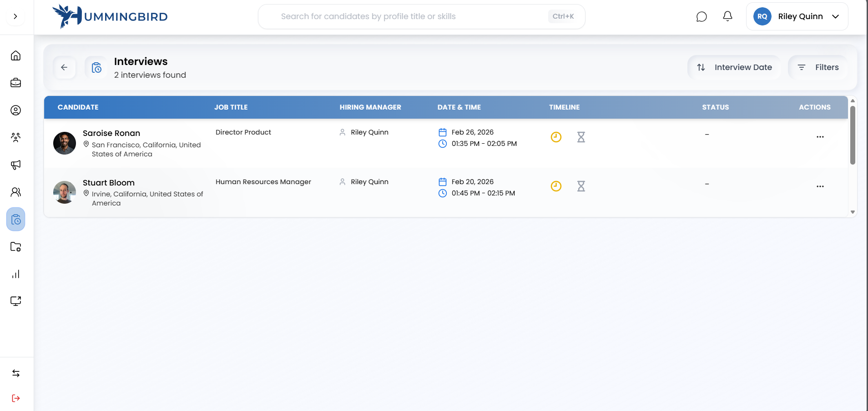Viewport: 868px width, 411px height.
Task: Click yellow clock timeline icon for Saroise Ronan
Action: click(556, 137)
